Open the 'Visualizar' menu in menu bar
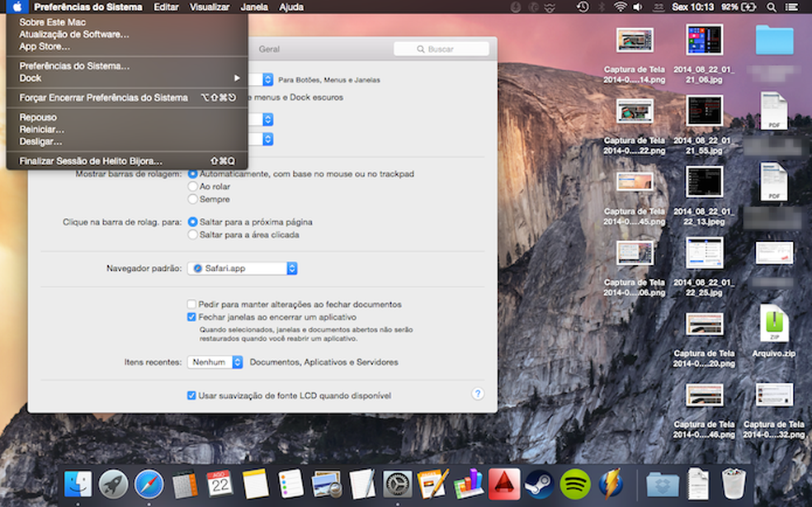 pyautogui.click(x=210, y=7)
